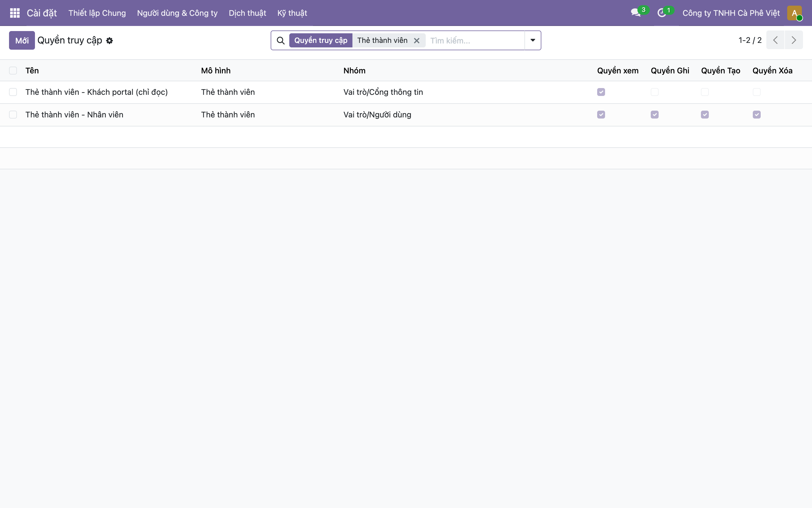812x508 pixels.
Task: Click Mô hình cell in Nhân viên row
Action: tap(228, 115)
